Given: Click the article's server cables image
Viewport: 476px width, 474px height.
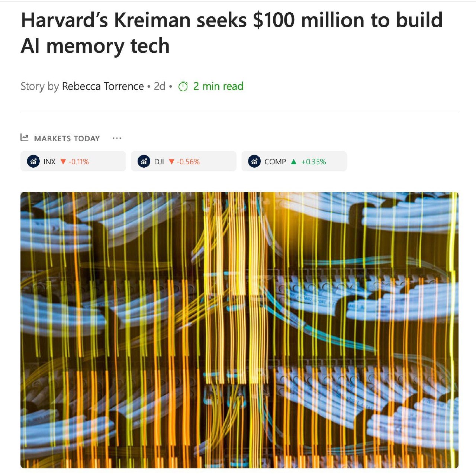Looking at the screenshot, I should tap(239, 330).
